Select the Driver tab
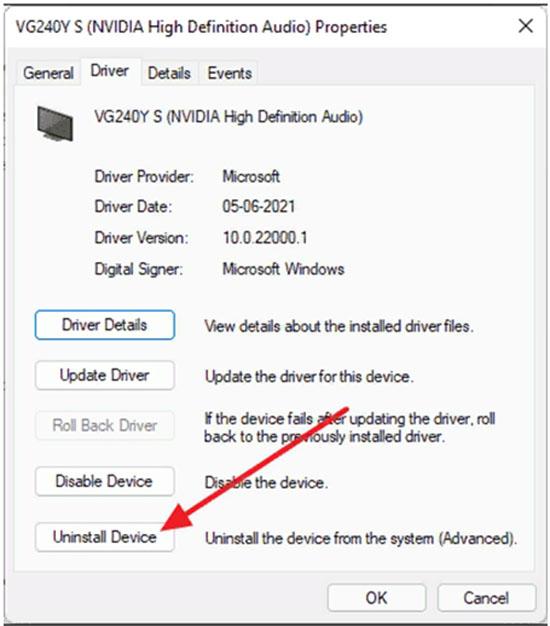Viewport: 550px width, 626px height. (x=110, y=71)
